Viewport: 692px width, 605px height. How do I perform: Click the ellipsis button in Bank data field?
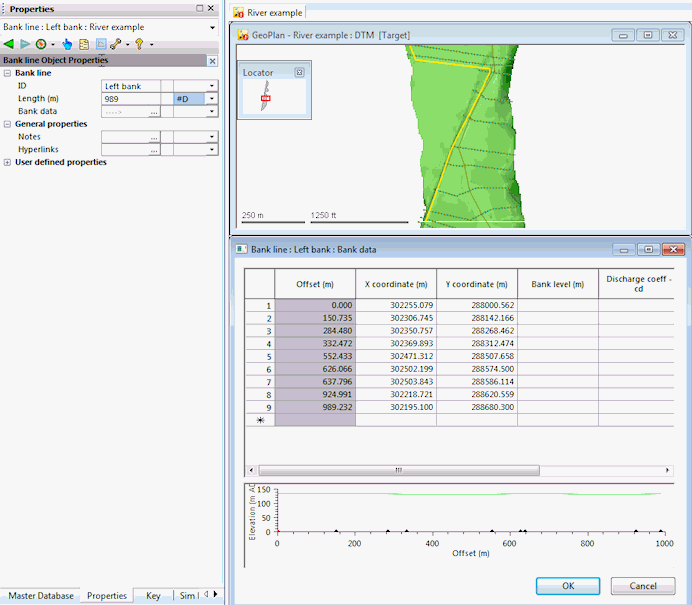154,113
